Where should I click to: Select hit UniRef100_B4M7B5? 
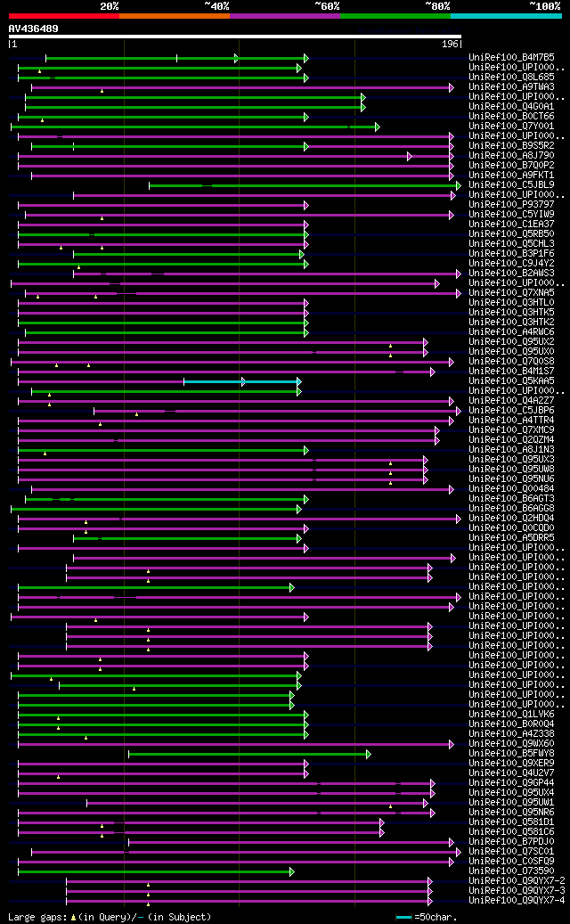(x=511, y=58)
